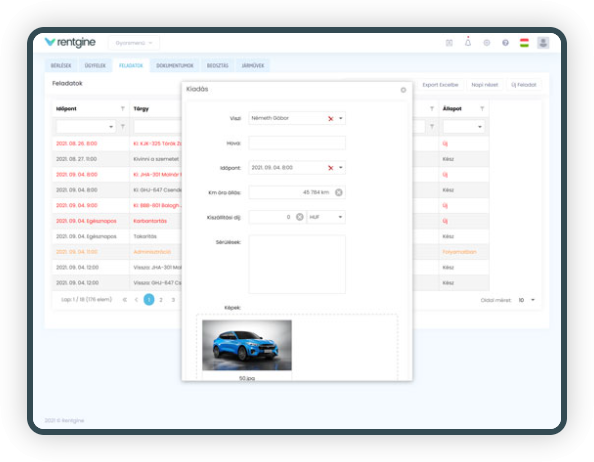
Task: Open the calendar icon in the top bar
Action: [449, 43]
